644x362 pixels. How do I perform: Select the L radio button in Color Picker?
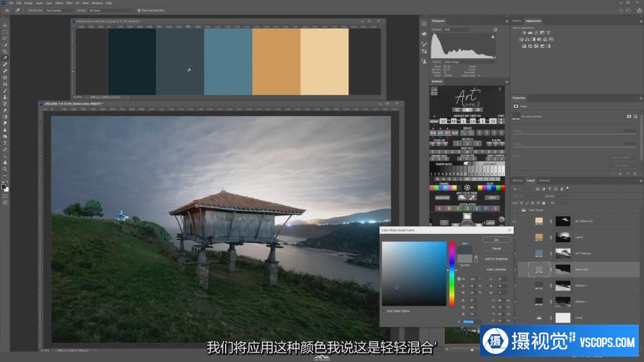[x=488, y=279]
